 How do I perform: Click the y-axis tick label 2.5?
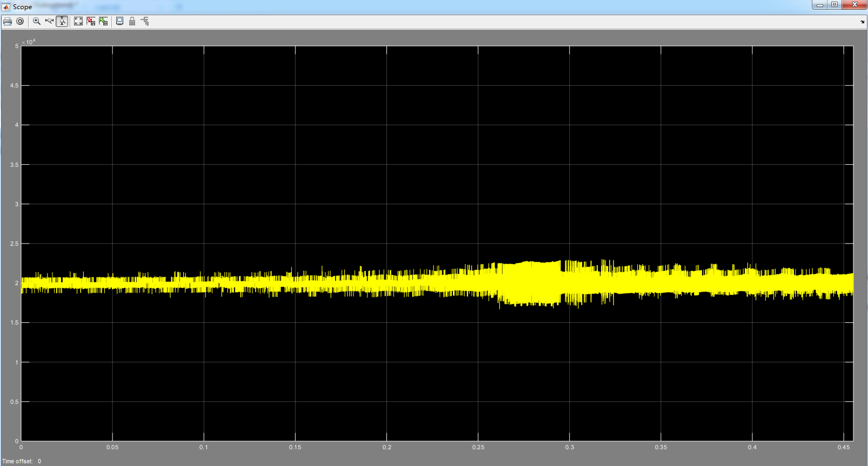point(14,244)
